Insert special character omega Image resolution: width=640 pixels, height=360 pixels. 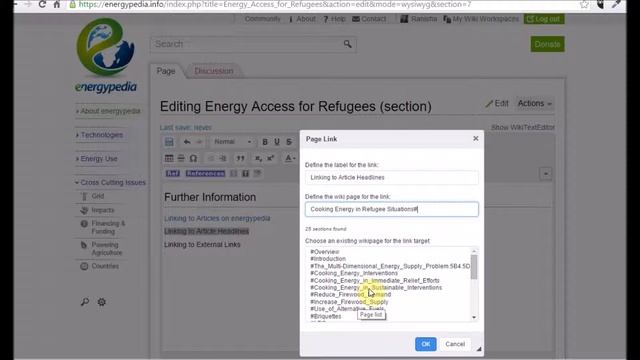[x=193, y=158]
